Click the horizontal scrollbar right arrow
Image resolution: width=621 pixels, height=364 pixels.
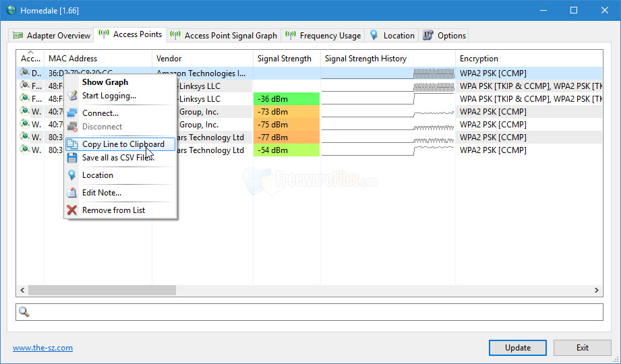tap(597, 290)
